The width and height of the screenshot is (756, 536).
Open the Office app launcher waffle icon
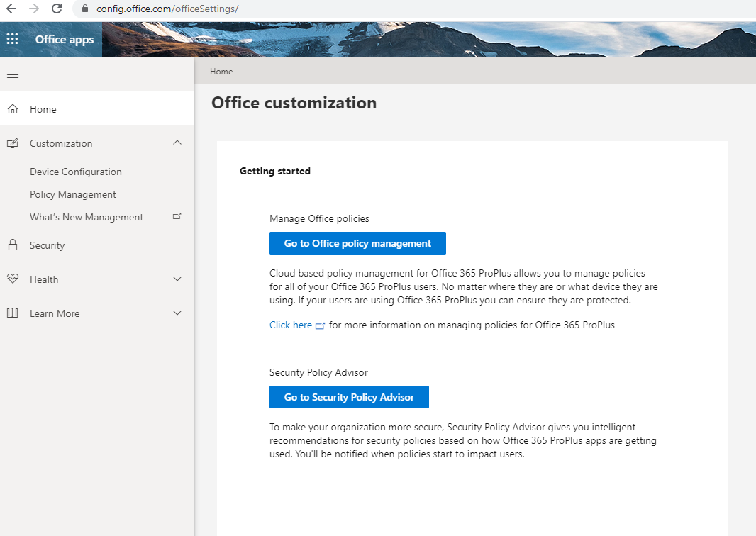coord(12,39)
